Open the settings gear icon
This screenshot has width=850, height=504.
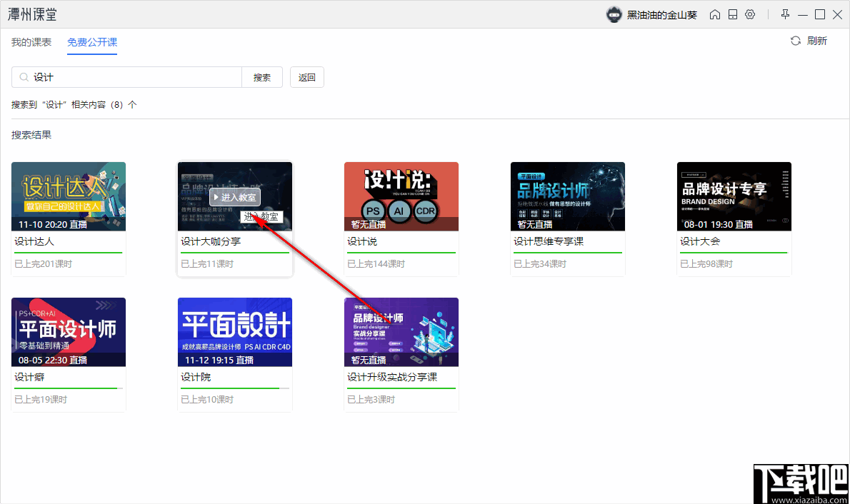click(750, 14)
